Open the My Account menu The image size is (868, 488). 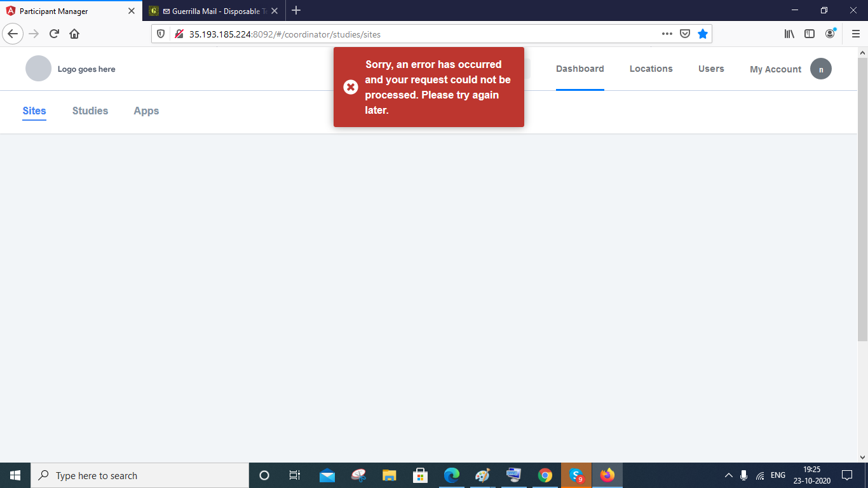[775, 69]
